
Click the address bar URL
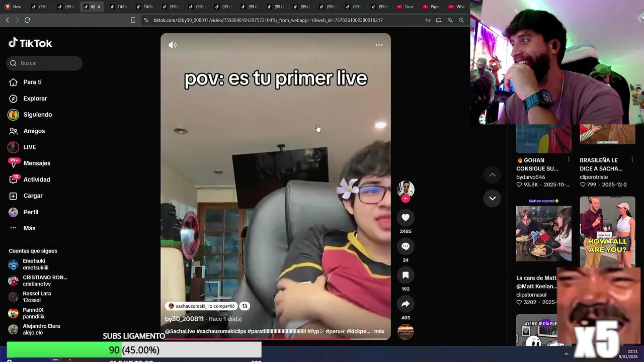268,20
